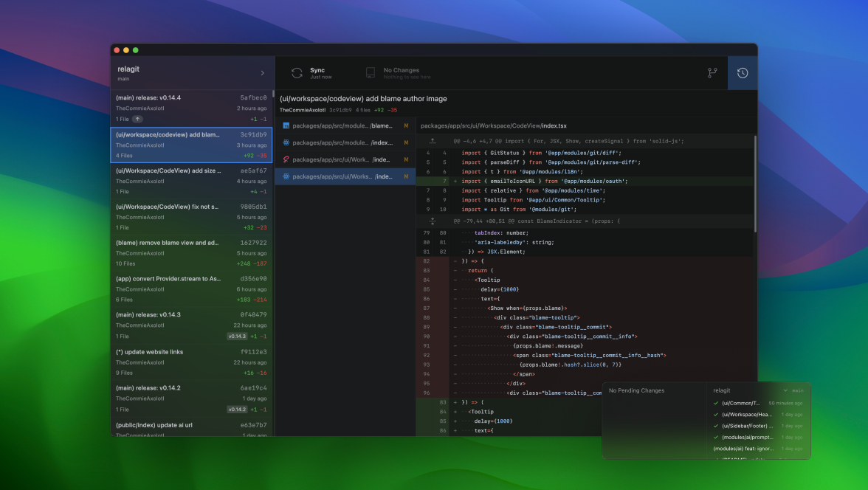Click the blue icon beside the /blame file

point(286,125)
